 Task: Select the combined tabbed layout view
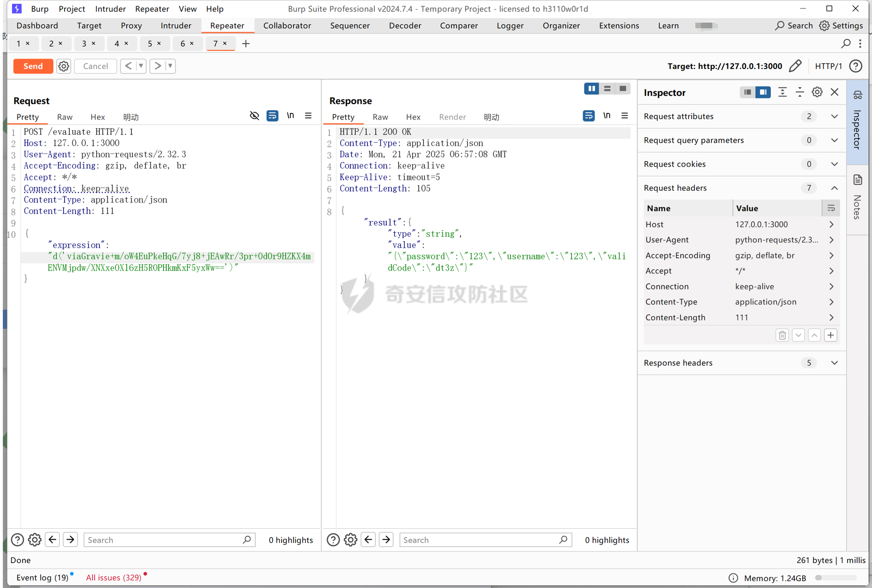click(623, 89)
